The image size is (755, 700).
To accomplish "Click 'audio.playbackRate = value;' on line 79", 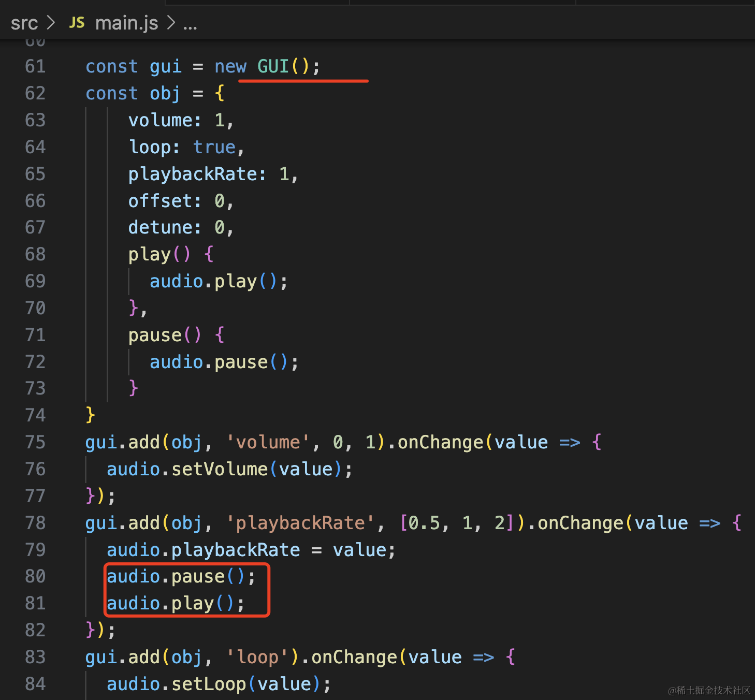I will [251, 550].
